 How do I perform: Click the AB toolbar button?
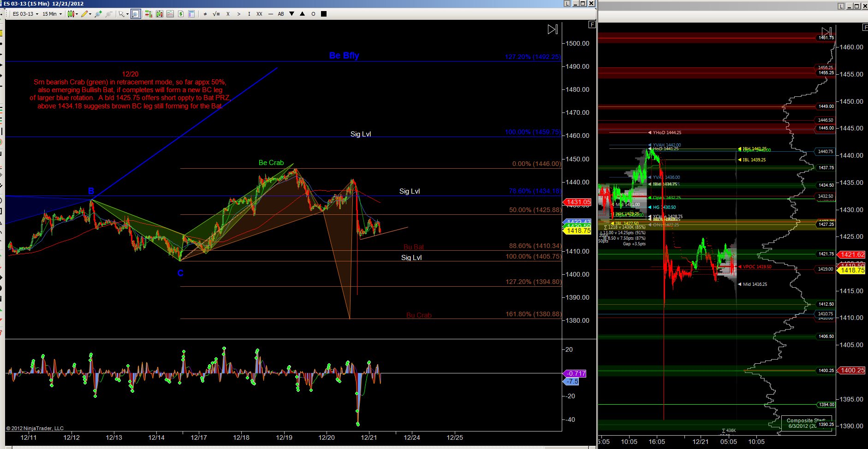click(280, 14)
